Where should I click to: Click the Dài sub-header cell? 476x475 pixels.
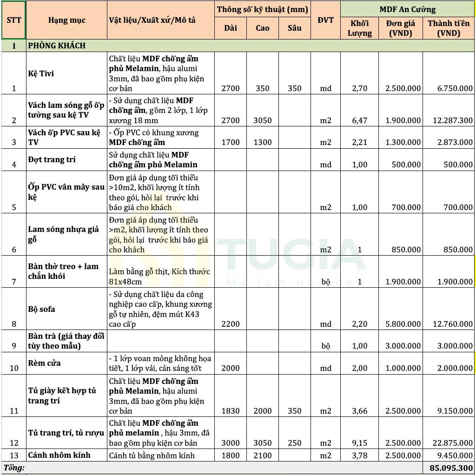pos(231,28)
